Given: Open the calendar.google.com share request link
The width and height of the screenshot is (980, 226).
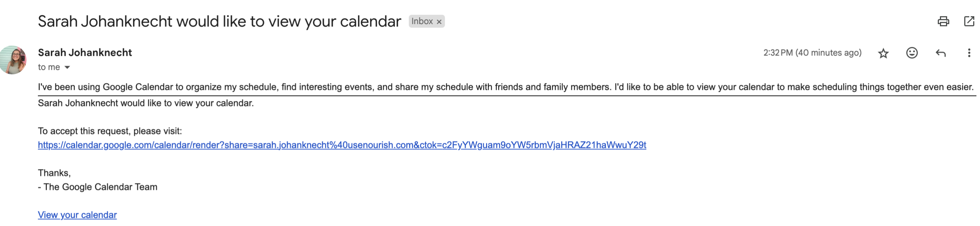Looking at the screenshot, I should [341, 145].
